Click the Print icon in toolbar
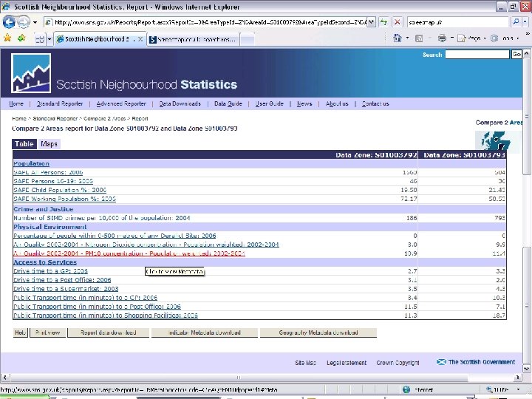This screenshot has height=399, width=532. 442,38
